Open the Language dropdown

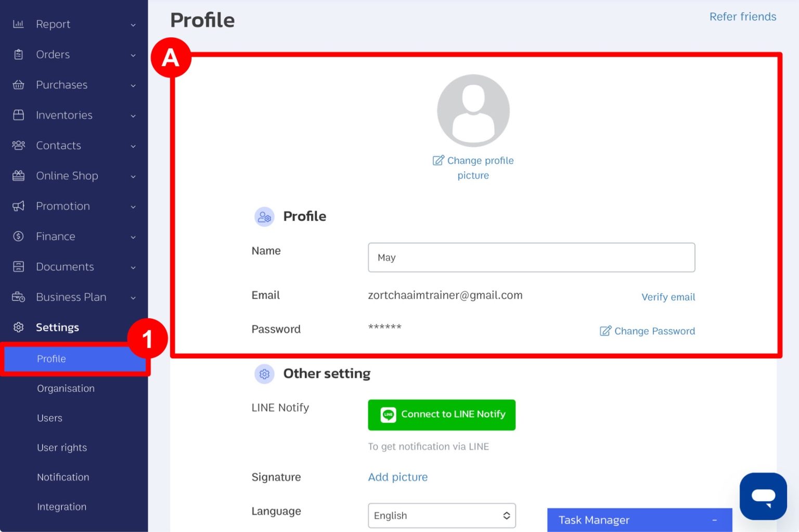[x=441, y=515]
